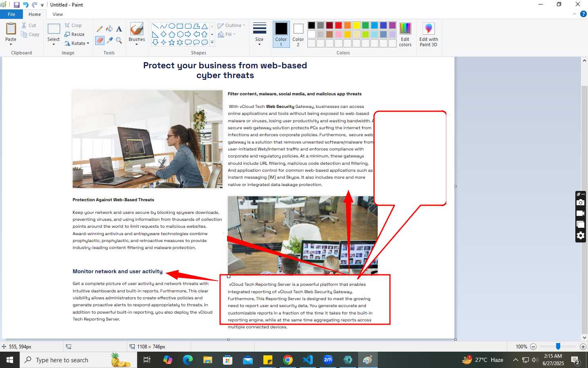Open Edit with Paint 3D

tap(428, 35)
